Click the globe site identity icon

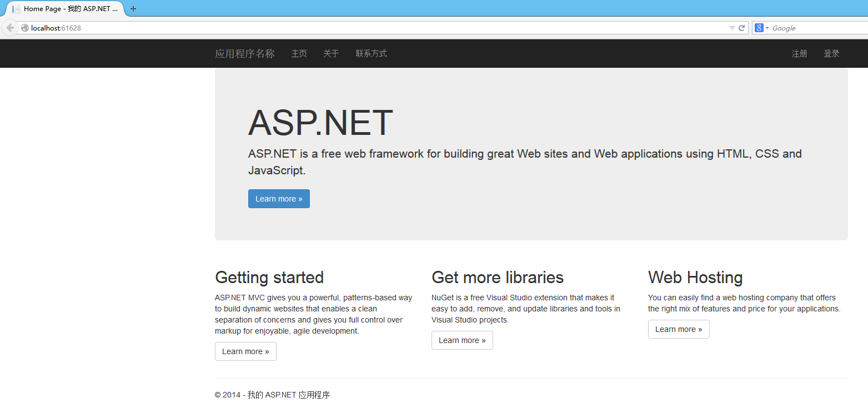point(24,28)
